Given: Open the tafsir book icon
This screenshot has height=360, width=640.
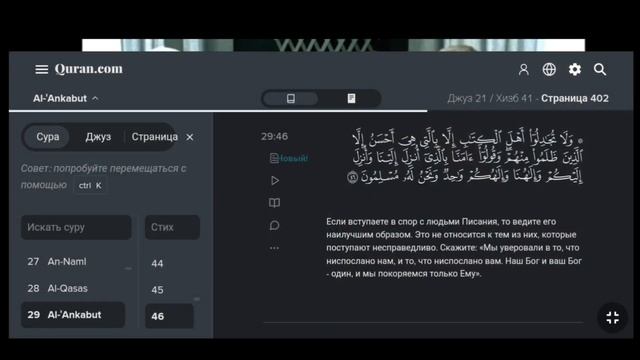Looking at the screenshot, I should (274, 203).
